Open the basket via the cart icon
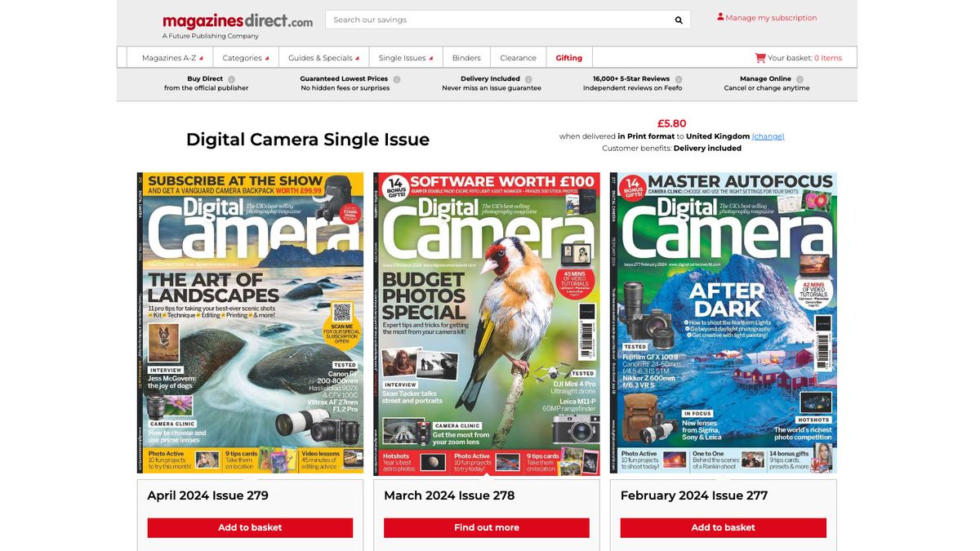 point(759,57)
